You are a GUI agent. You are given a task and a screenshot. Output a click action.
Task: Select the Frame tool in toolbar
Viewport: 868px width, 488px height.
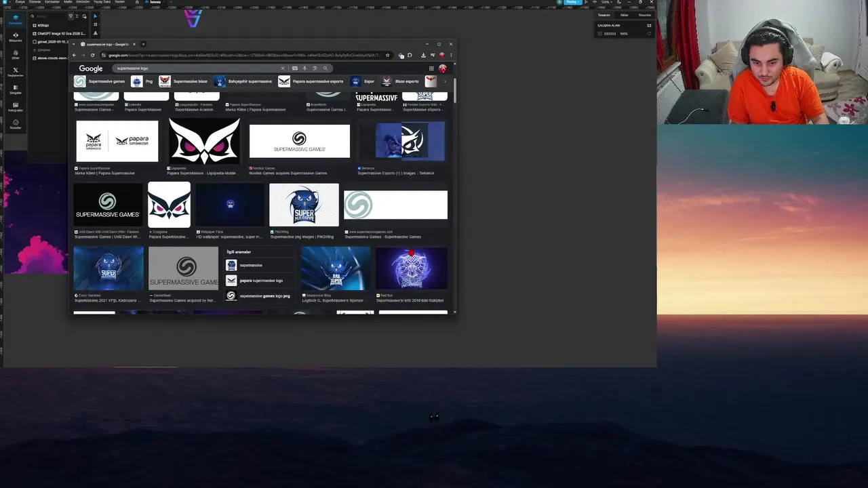click(96, 24)
